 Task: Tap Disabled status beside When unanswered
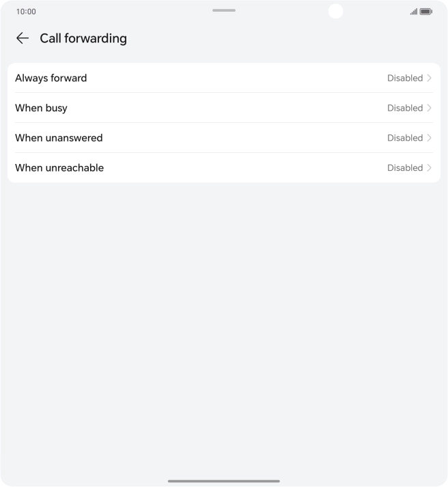coord(405,138)
